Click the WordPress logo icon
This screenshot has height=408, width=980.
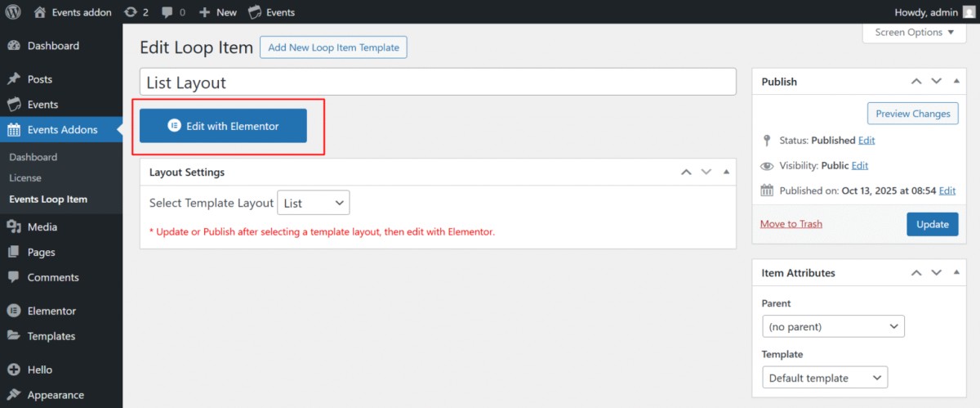point(13,12)
